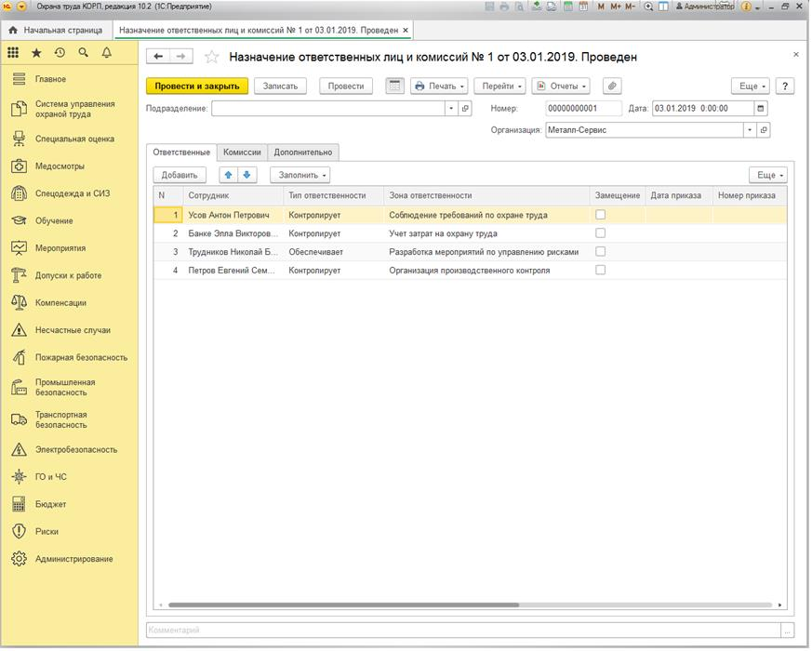Select the row Усов Антон Петрович
This screenshot has height=651, width=812.
[x=472, y=215]
